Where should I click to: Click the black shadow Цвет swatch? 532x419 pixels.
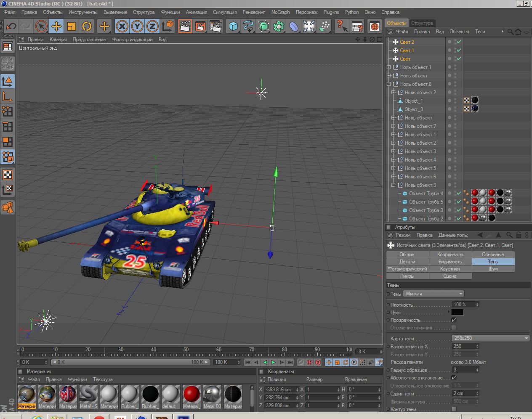point(458,312)
